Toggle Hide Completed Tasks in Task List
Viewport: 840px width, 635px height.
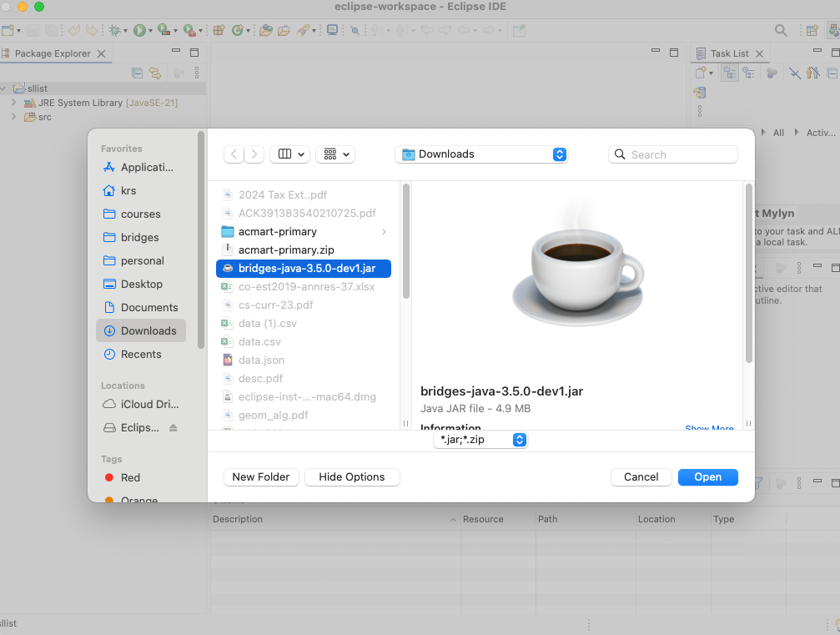794,73
